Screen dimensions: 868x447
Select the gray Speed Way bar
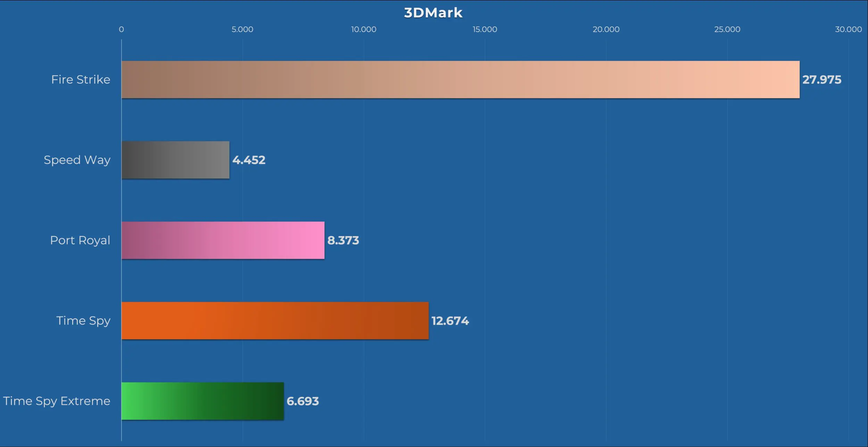(175, 160)
